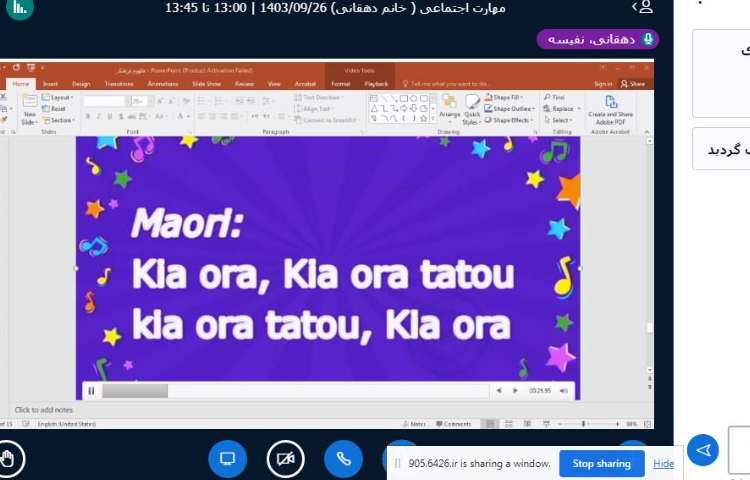Toggle Bold formatting
Image resolution: width=750 pixels, height=480 pixels.
pos(88,116)
